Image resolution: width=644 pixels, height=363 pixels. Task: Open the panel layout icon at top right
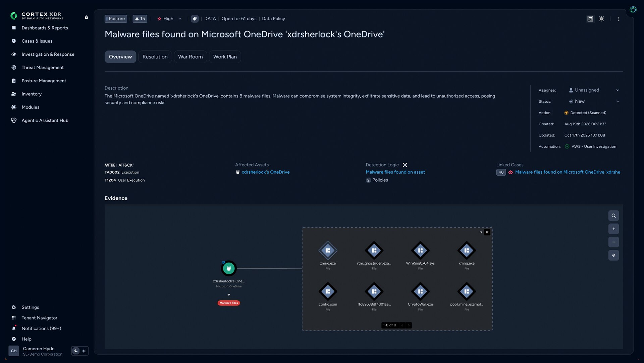pos(590,19)
